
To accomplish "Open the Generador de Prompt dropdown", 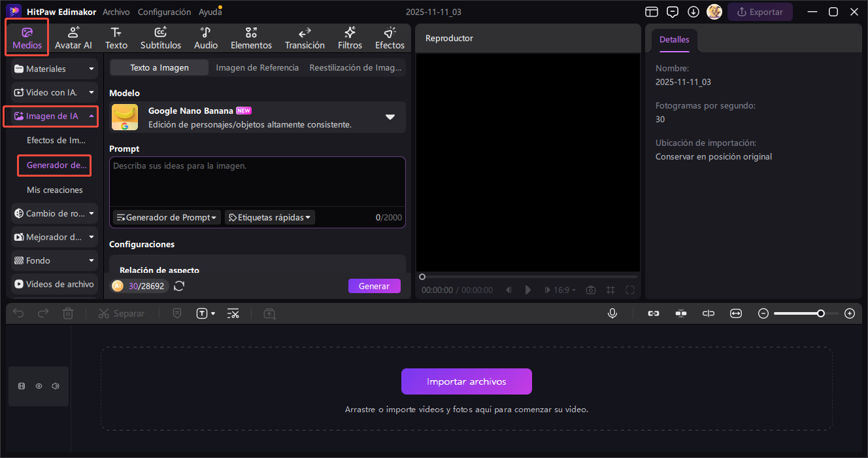I will pyautogui.click(x=166, y=217).
